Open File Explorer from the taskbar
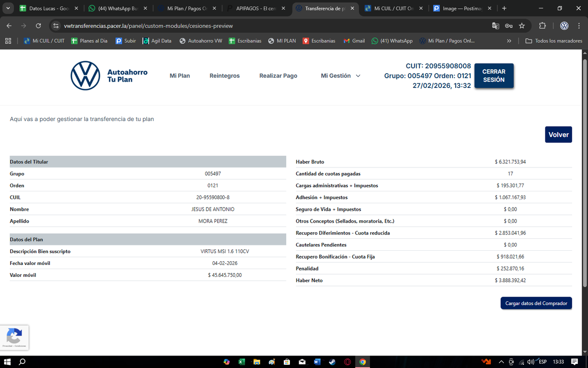Screen dimensions: 588x368 tap(257, 362)
